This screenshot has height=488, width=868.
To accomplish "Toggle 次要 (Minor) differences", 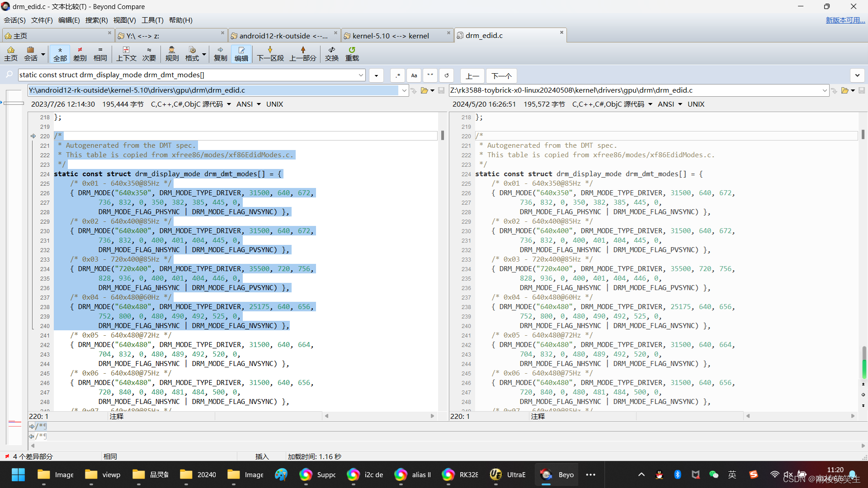I will point(149,54).
